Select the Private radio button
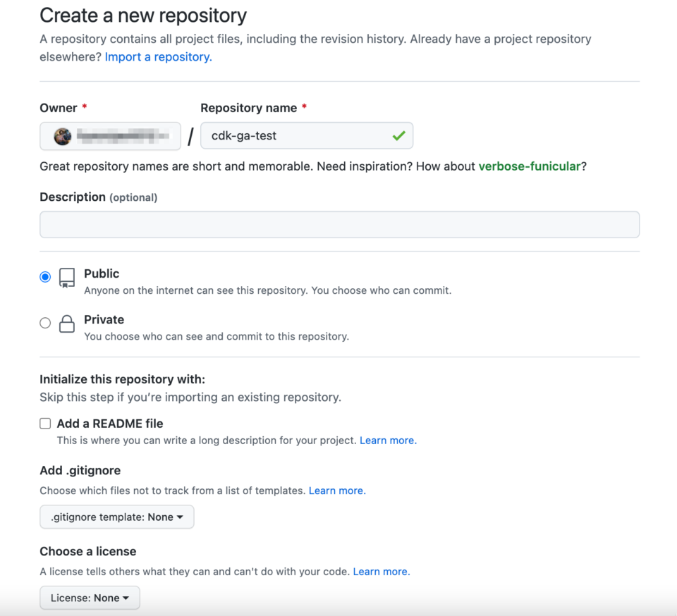The height and width of the screenshot is (616, 677). [x=45, y=322]
